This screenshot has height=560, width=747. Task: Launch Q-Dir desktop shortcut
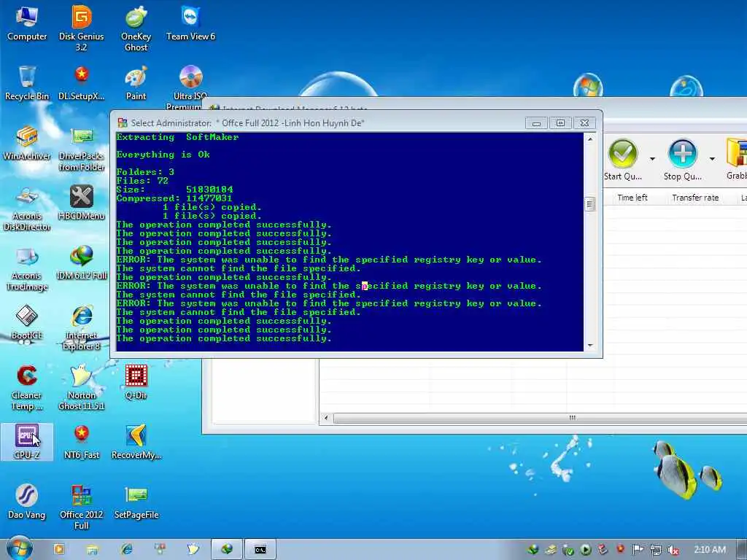136,382
